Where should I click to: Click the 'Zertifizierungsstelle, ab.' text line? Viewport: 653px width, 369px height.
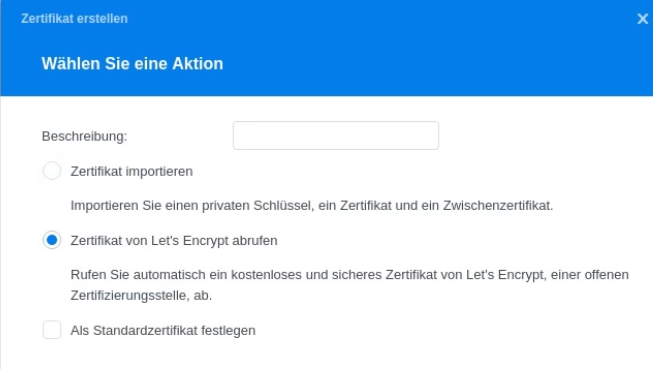(141, 295)
